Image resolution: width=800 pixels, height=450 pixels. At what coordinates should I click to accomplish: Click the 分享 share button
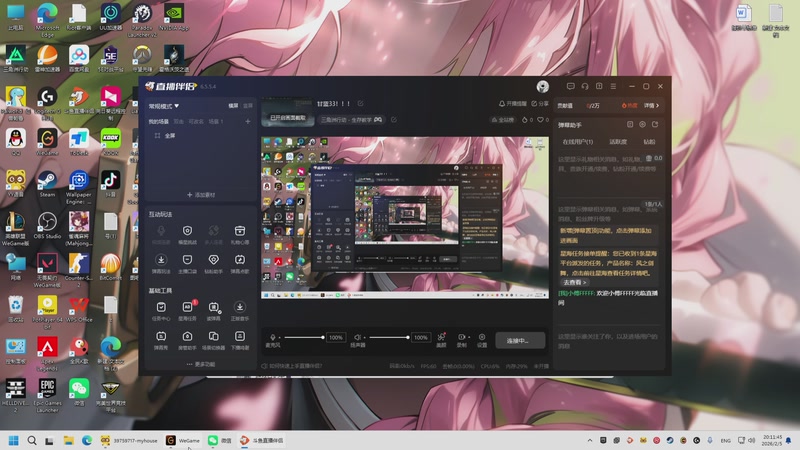[x=540, y=104]
